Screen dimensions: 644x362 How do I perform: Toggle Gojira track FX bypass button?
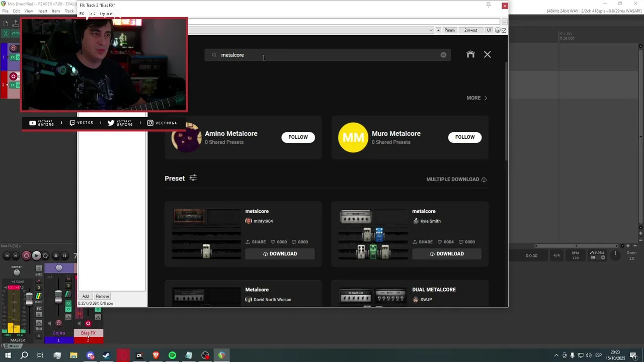click(x=68, y=309)
